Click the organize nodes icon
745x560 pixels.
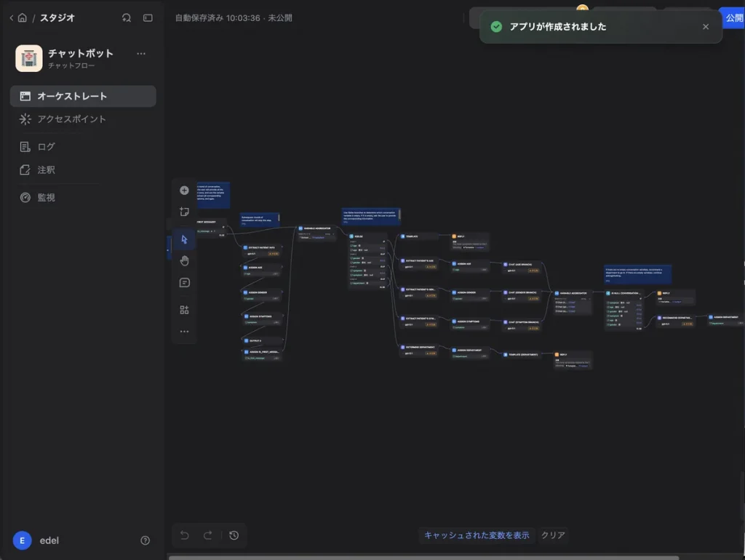[184, 310]
